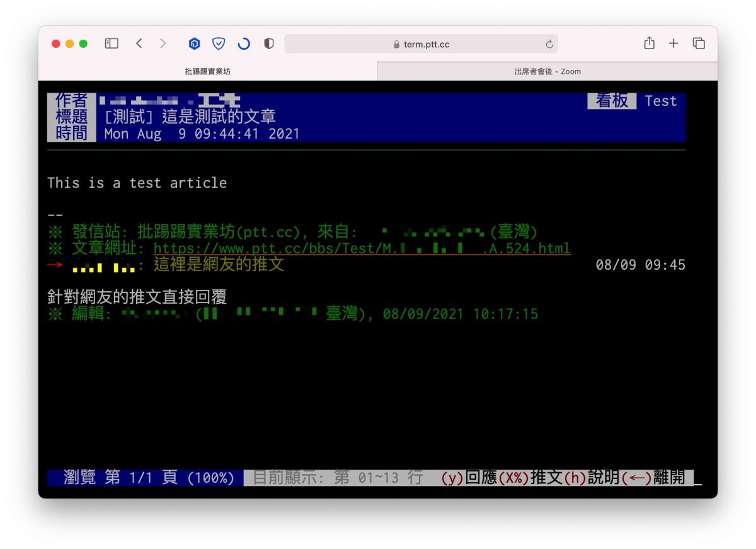Viewport: 756px width, 549px height.
Task: Click the 目前顯示: 第 01~13 行 status
Action: [338, 478]
